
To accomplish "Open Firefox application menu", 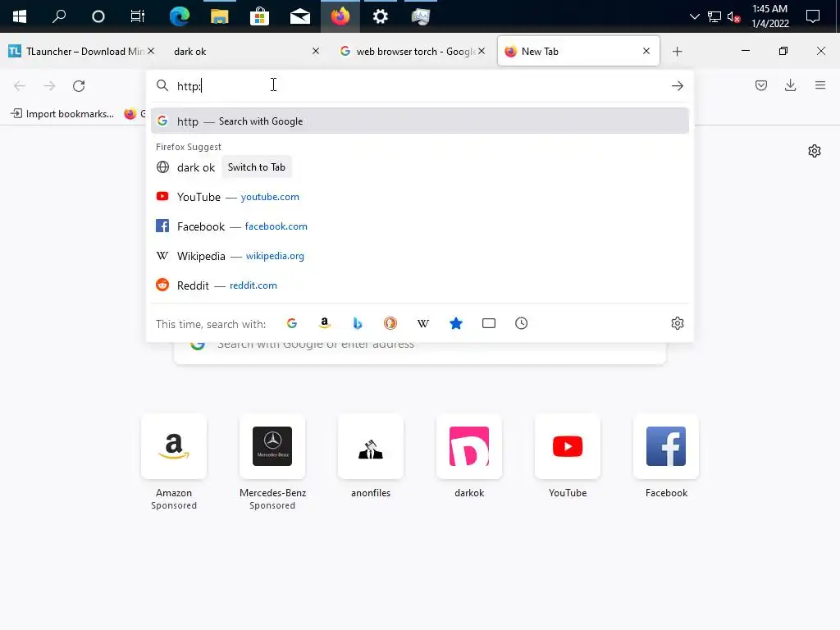I will (819, 85).
